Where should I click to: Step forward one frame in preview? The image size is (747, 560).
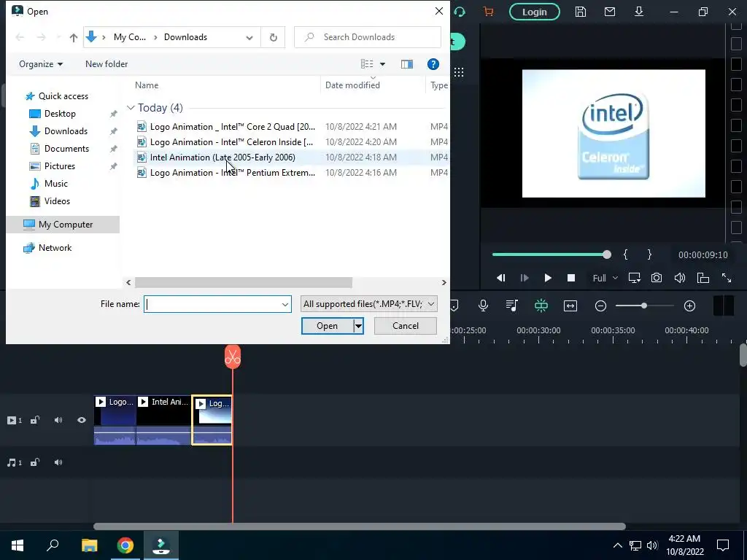click(x=525, y=278)
